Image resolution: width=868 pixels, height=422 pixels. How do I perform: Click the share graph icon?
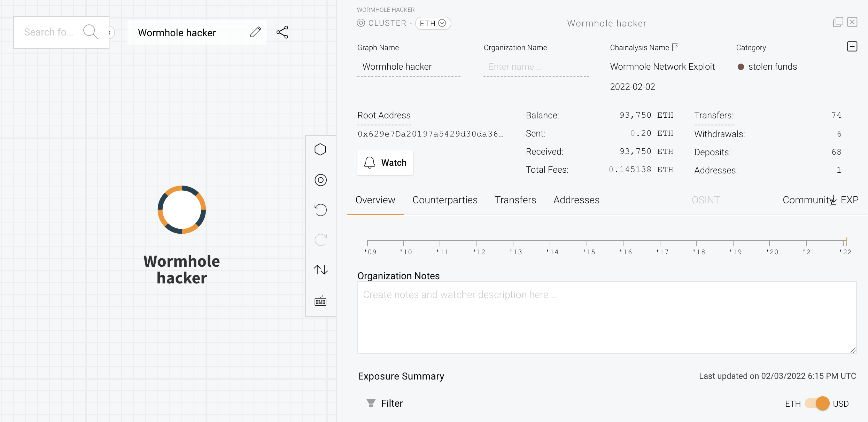point(282,32)
